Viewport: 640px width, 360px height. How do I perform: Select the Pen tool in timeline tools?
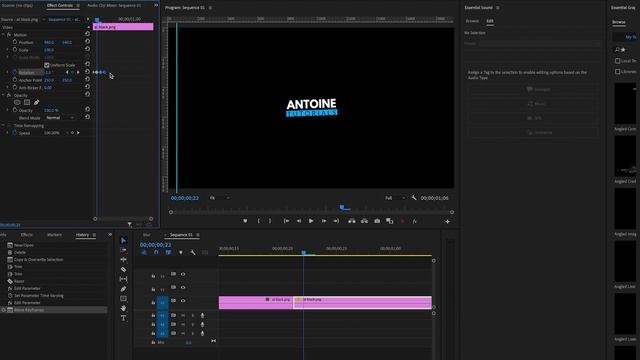pos(123,289)
